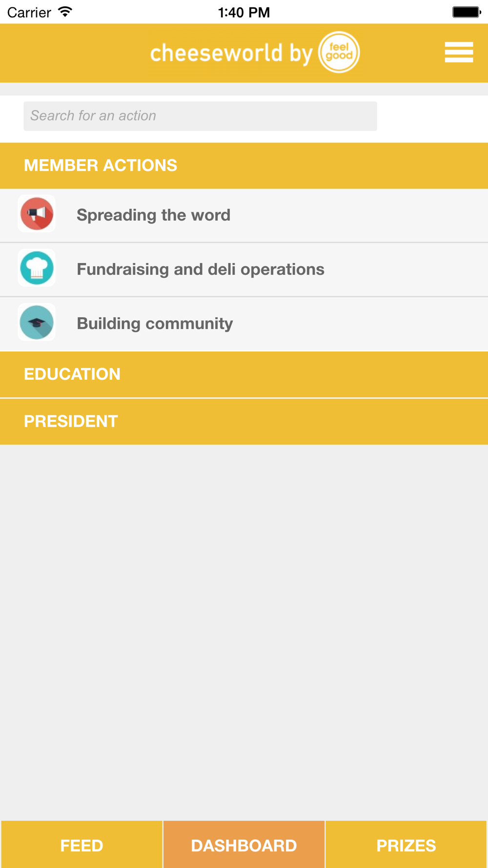Tap the chef hat icon
Viewport: 488px width, 868px height.
pos(37,268)
